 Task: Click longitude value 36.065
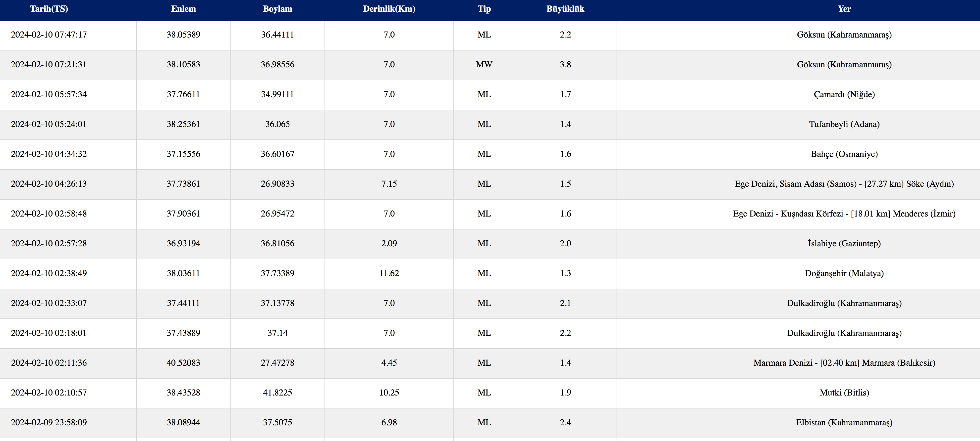click(x=277, y=124)
